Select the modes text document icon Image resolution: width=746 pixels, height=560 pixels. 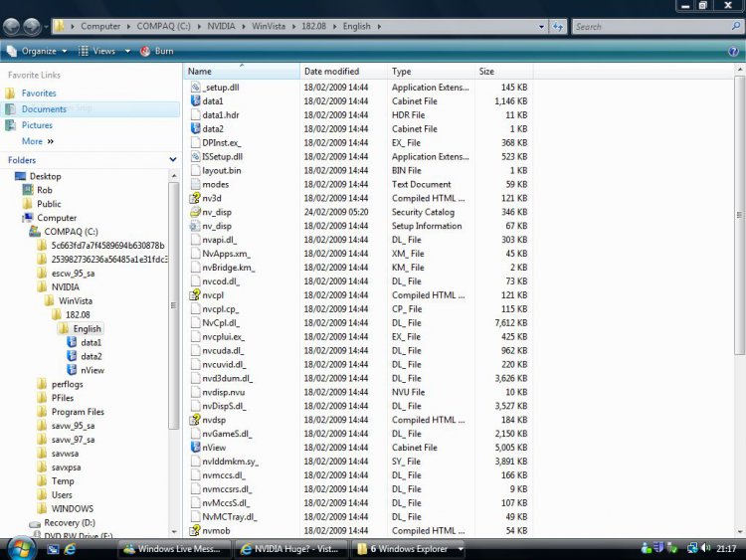[x=195, y=184]
